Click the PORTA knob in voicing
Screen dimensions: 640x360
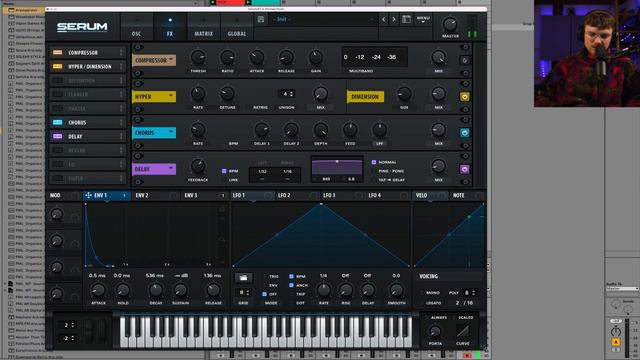coord(435,331)
